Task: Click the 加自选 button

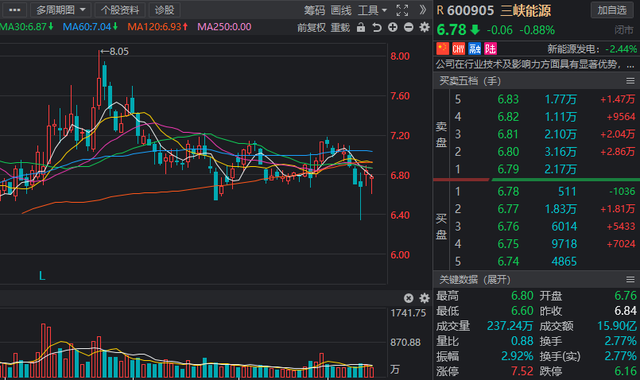Action: click(x=612, y=10)
